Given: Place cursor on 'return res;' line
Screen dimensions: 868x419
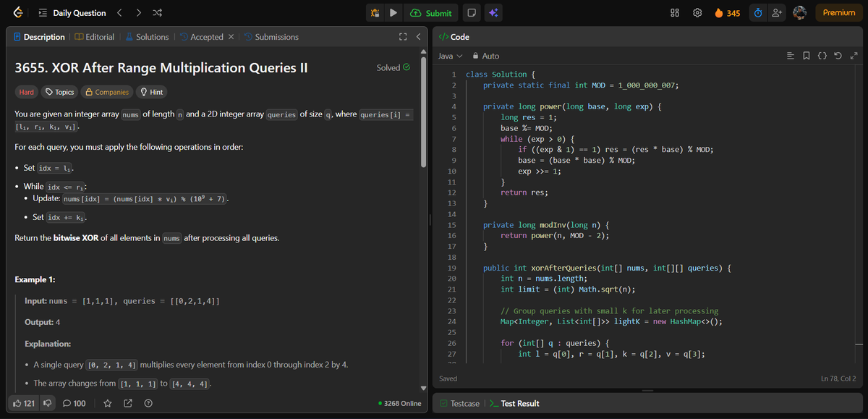Looking at the screenshot, I should click(x=524, y=192).
